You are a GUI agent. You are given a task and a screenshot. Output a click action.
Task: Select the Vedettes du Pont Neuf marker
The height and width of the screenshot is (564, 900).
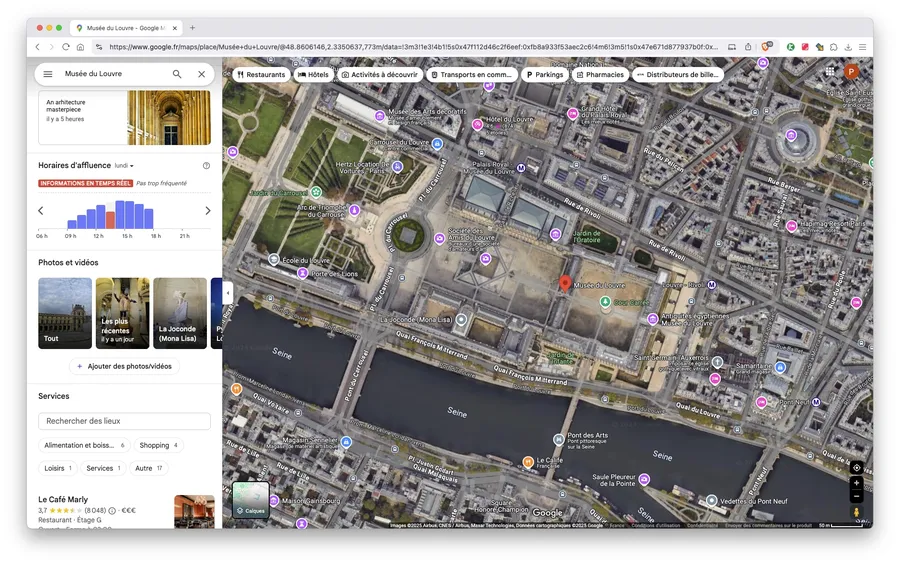pos(711,500)
